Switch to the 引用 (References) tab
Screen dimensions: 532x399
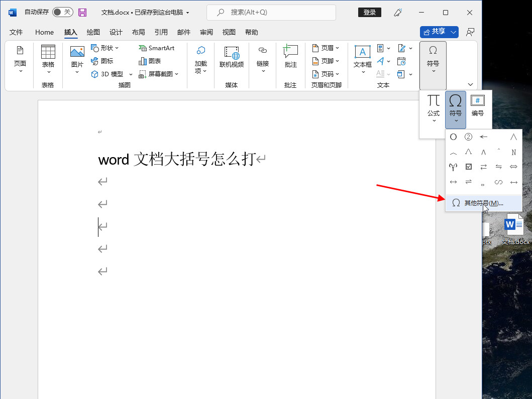[x=161, y=32]
